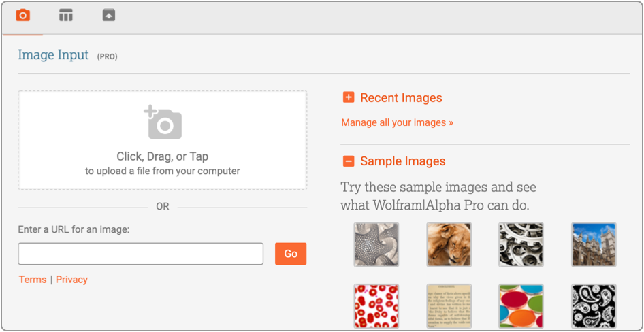Viewport: 644px width, 332px height.
Task: Pick the gothic cathedral sample image
Action: coord(594,245)
